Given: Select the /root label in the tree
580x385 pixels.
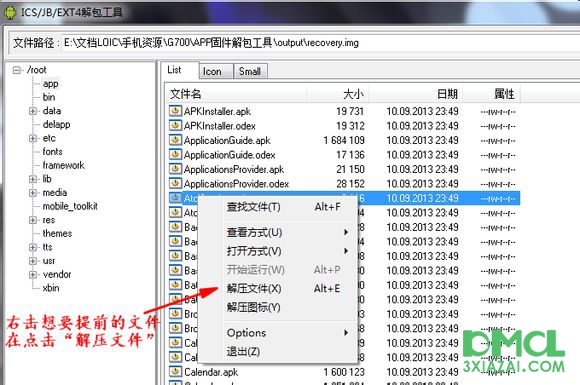Looking at the screenshot, I should coord(36,70).
